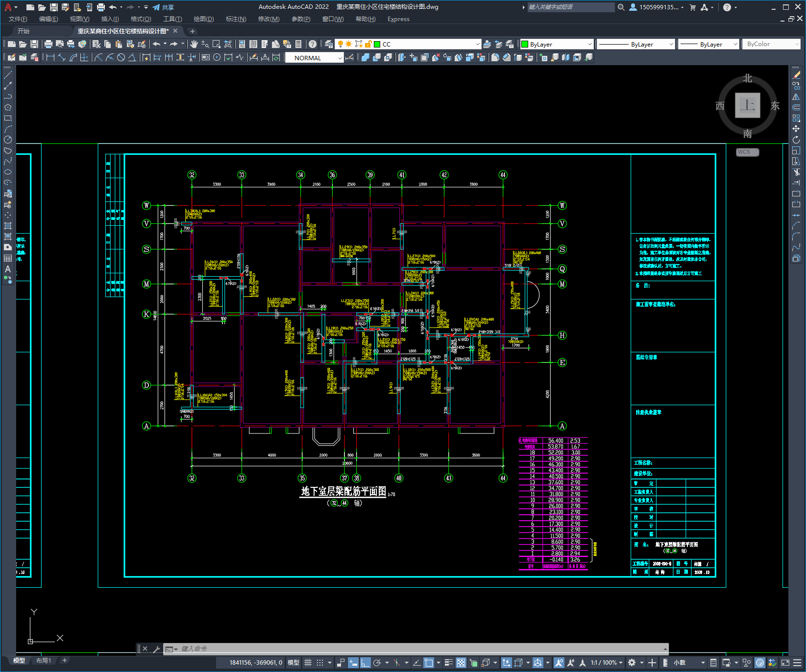This screenshot has height=672, width=806.
Task: Toggle polar tracking in status bar
Action: 377,663
